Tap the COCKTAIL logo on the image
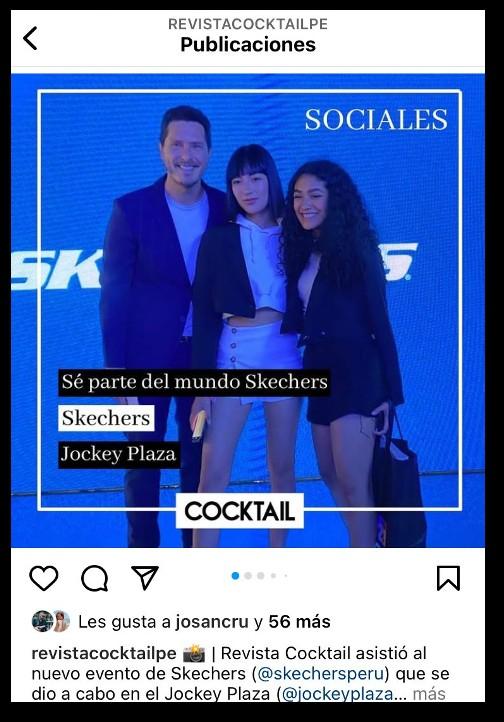 click(x=240, y=511)
